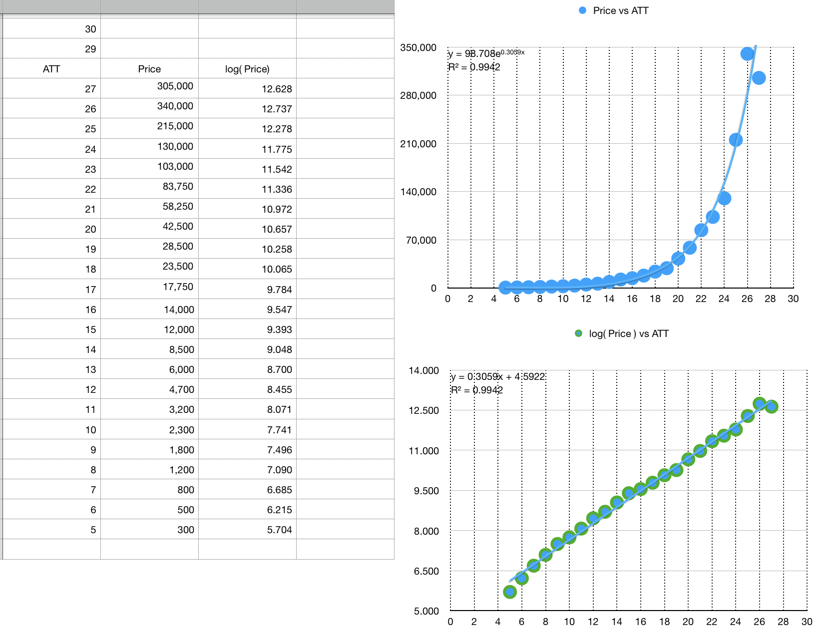The height and width of the screenshot is (644, 830).
Task: Select the 42,500 price cell
Action: (x=149, y=229)
